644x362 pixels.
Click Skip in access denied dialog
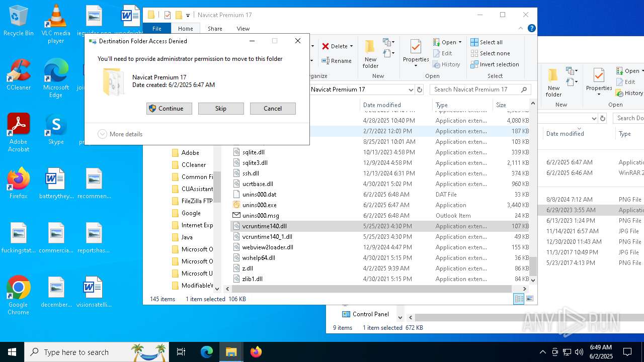pyautogui.click(x=221, y=109)
